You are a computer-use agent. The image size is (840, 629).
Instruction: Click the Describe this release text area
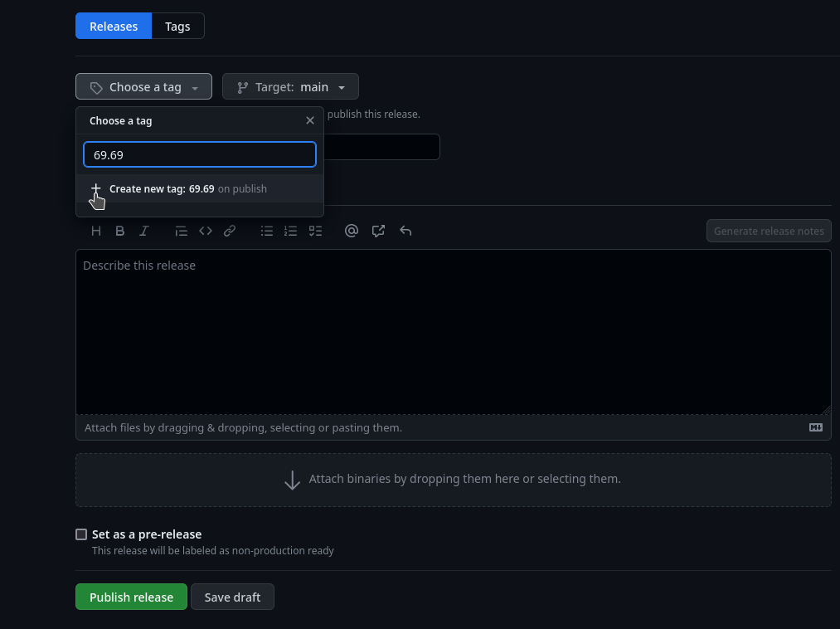(x=453, y=332)
